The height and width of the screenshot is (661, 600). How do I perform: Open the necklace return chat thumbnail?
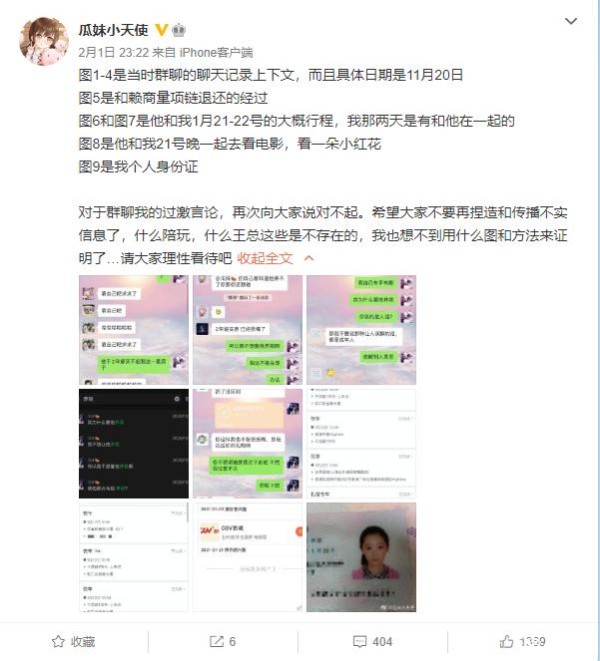click(x=248, y=443)
